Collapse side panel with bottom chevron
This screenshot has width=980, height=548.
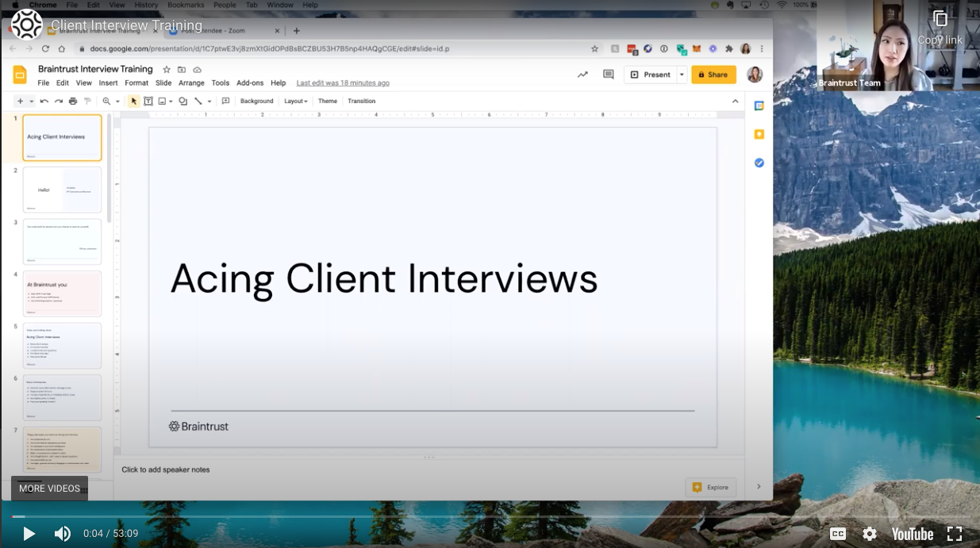point(759,486)
